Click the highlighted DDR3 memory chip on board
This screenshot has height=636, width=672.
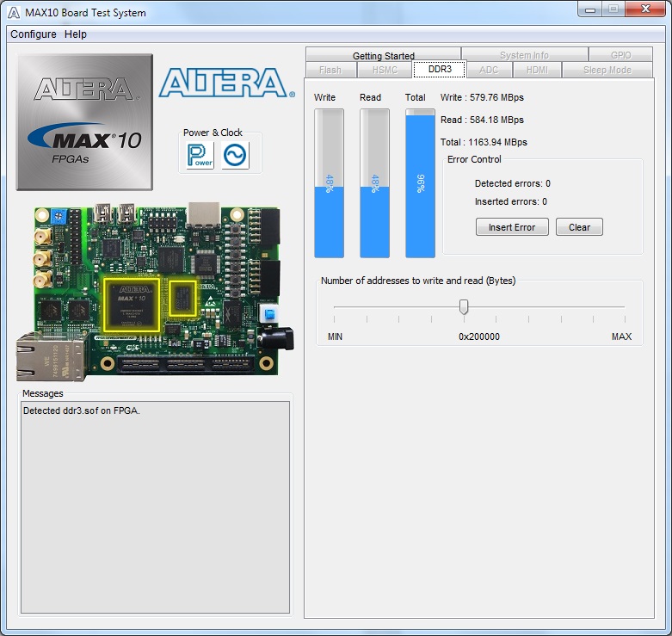click(182, 299)
